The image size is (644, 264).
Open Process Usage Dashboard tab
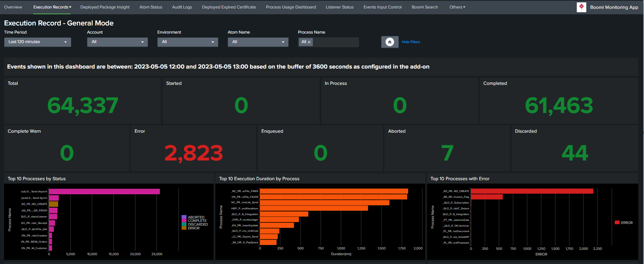coord(291,7)
